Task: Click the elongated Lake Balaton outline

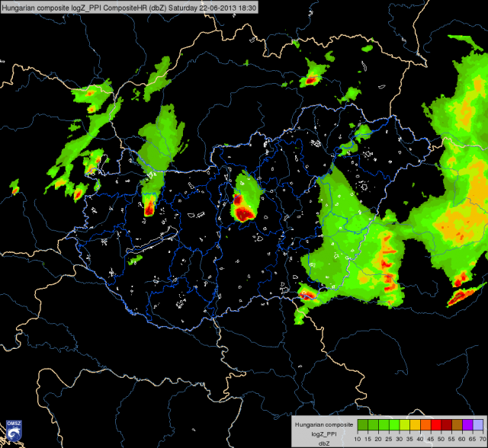Action: pos(152,240)
